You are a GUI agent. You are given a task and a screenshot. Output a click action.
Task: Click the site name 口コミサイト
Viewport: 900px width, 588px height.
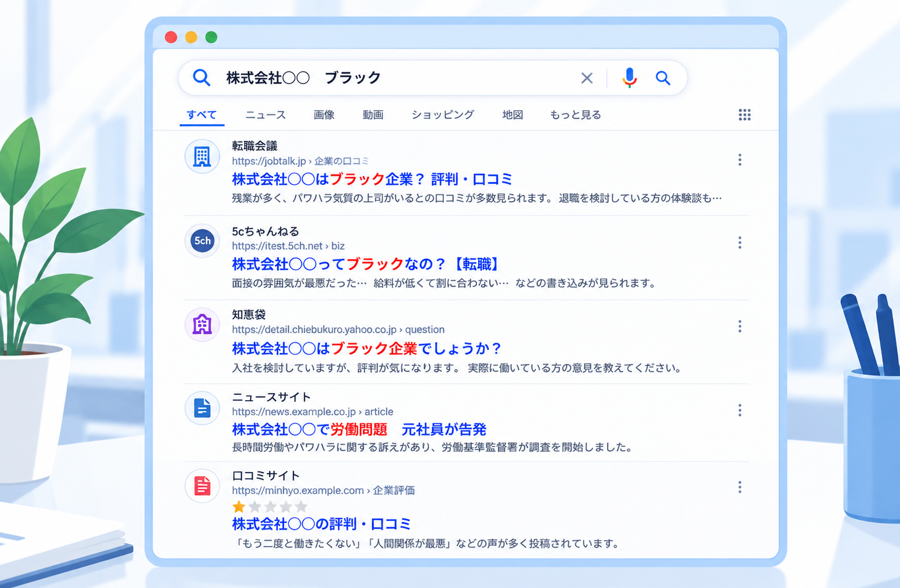266,476
